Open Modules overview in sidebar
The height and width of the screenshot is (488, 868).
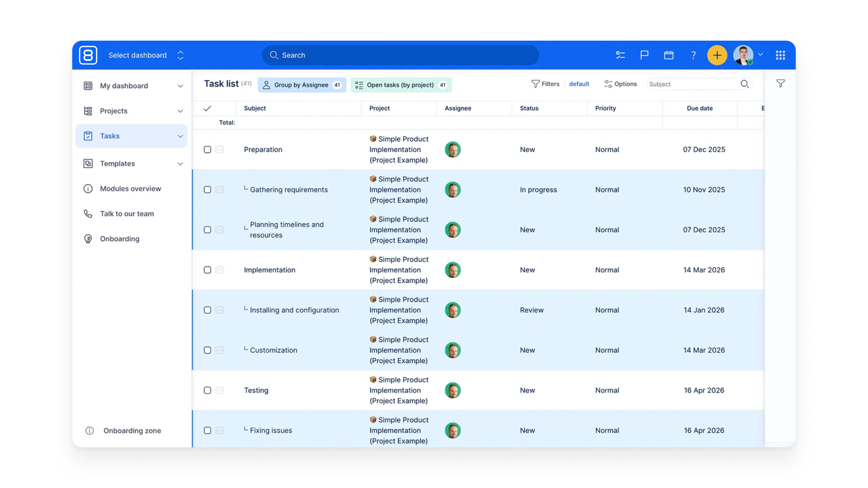coord(130,189)
